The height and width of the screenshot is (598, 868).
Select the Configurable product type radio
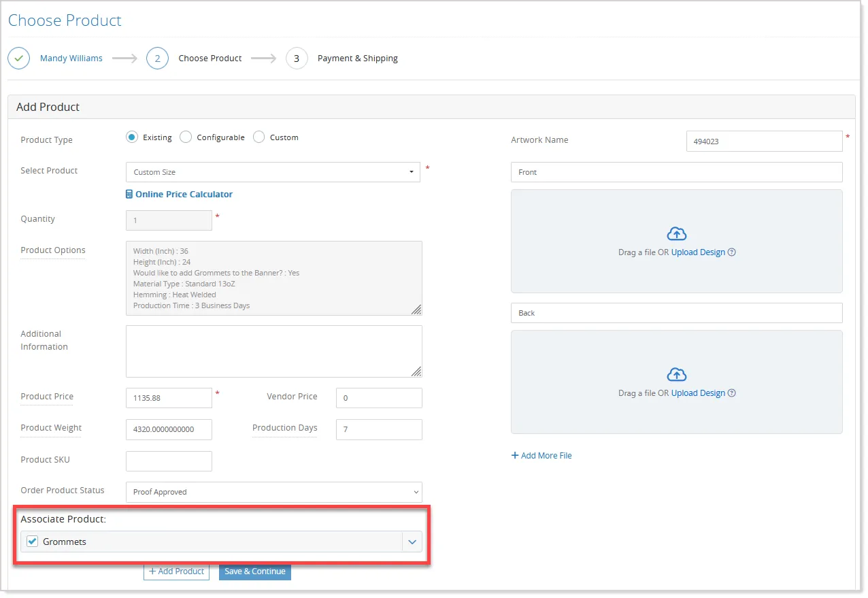tap(186, 137)
